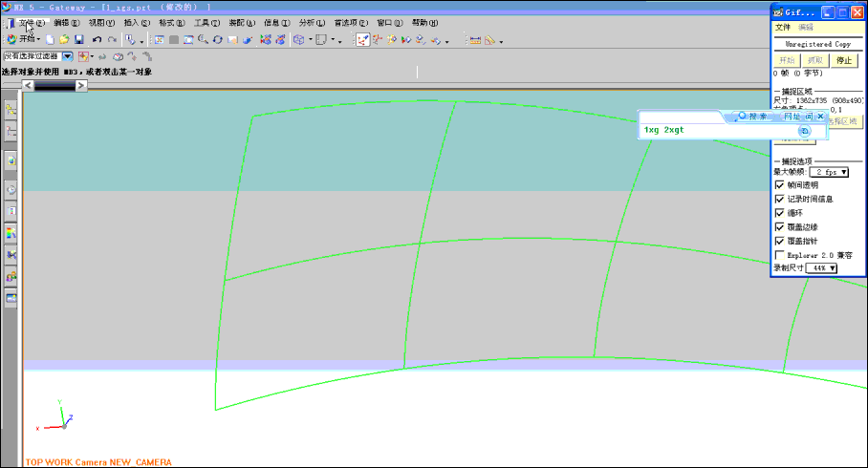Toggle the 帧间透明 checkbox

point(779,184)
